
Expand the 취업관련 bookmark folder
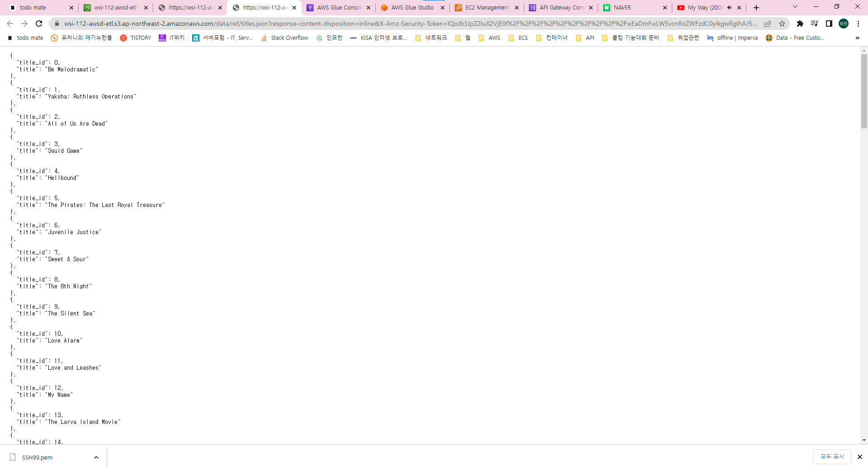click(x=684, y=38)
